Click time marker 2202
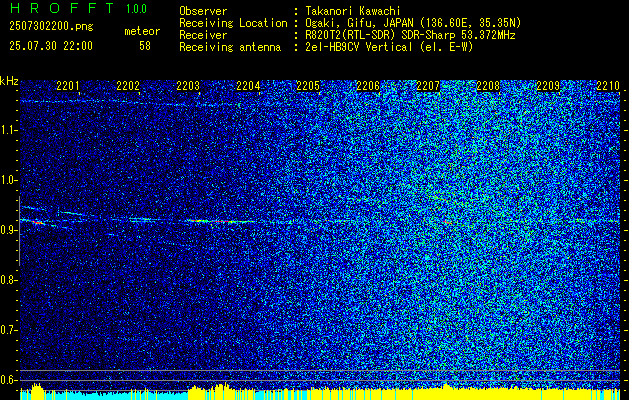Screen dimensions: 629x400 [x=128, y=86]
